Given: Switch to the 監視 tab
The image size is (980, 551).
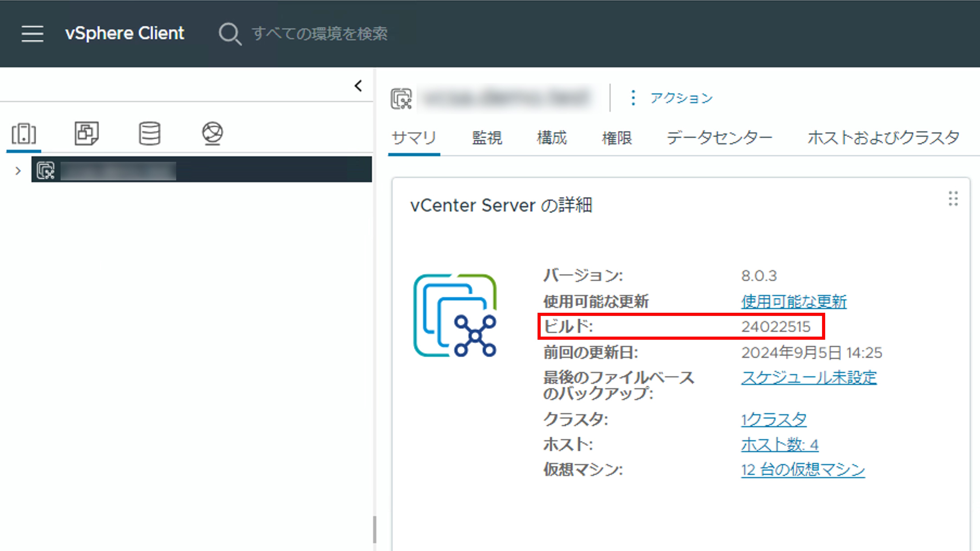Looking at the screenshot, I should coord(487,138).
